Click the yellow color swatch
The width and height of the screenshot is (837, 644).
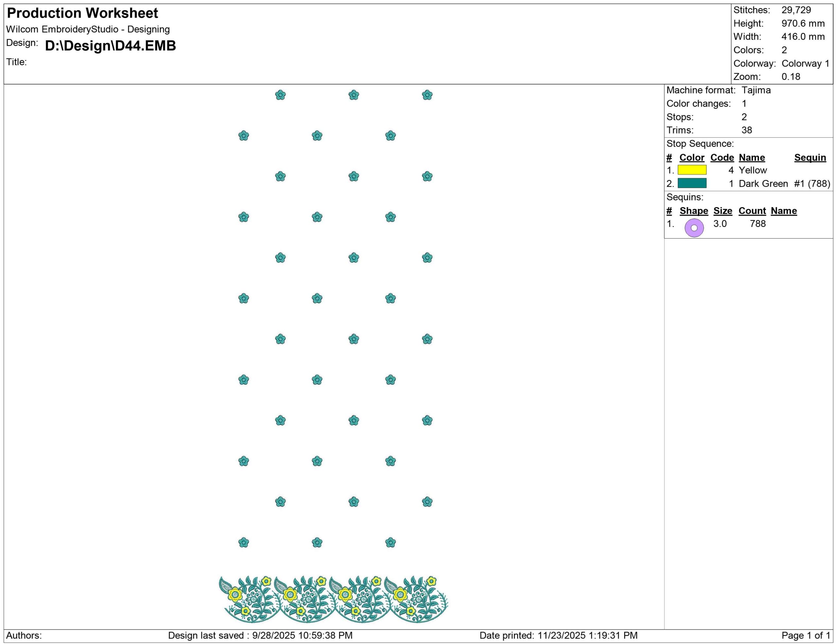click(x=692, y=170)
